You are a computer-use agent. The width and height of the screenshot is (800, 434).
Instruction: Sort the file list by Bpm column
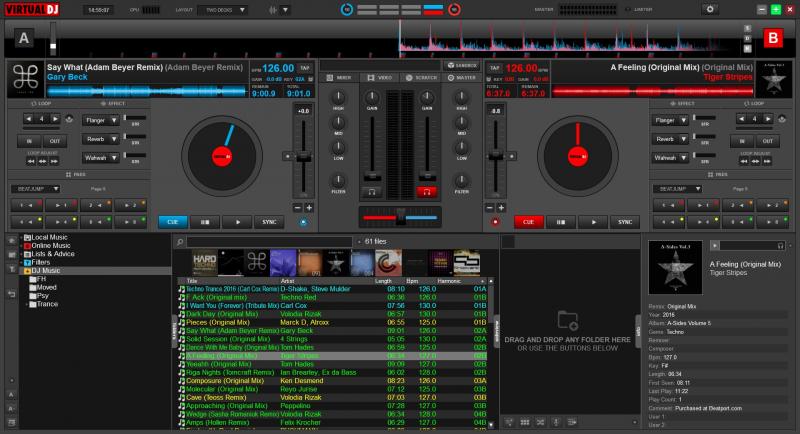click(412, 281)
